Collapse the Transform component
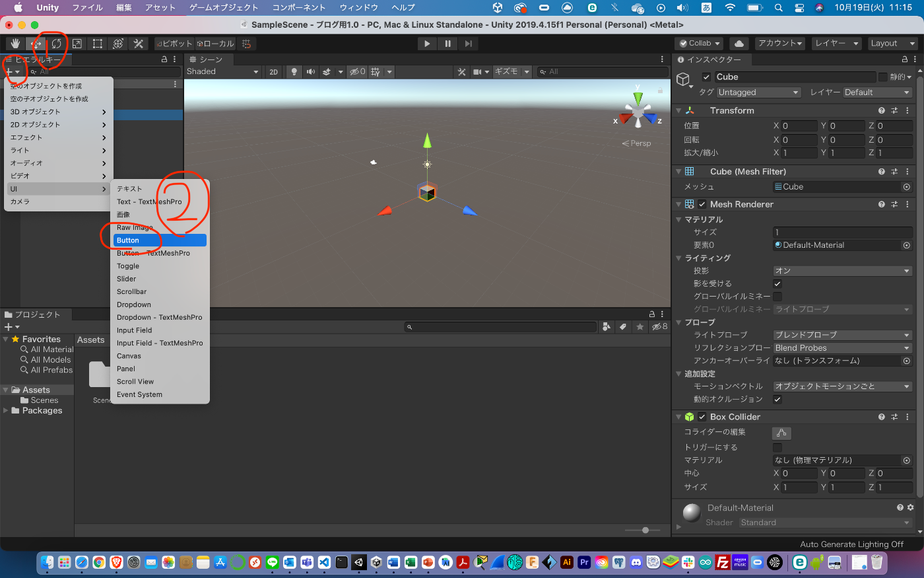This screenshot has height=578, width=924. [678, 111]
